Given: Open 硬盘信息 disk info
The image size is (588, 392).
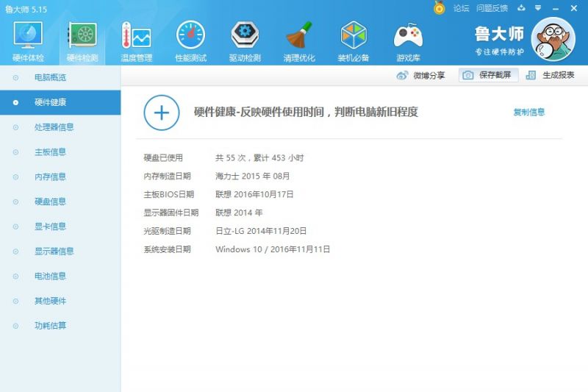Looking at the screenshot, I should 60,202.
